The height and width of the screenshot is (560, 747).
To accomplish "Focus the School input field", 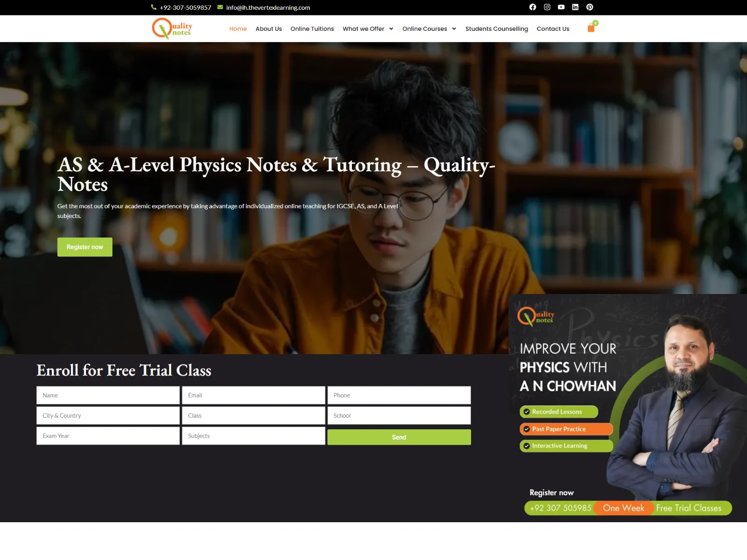I will pyautogui.click(x=399, y=415).
